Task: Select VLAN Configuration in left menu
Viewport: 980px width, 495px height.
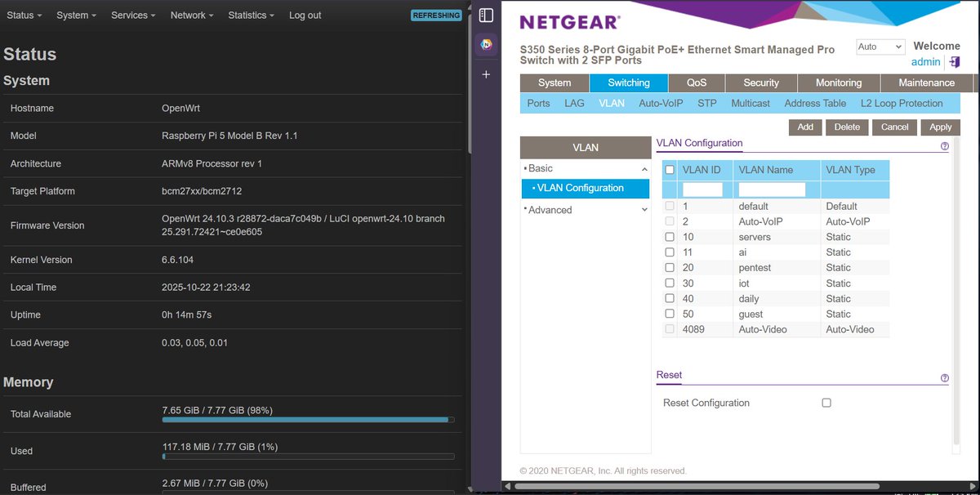Action: (586, 188)
